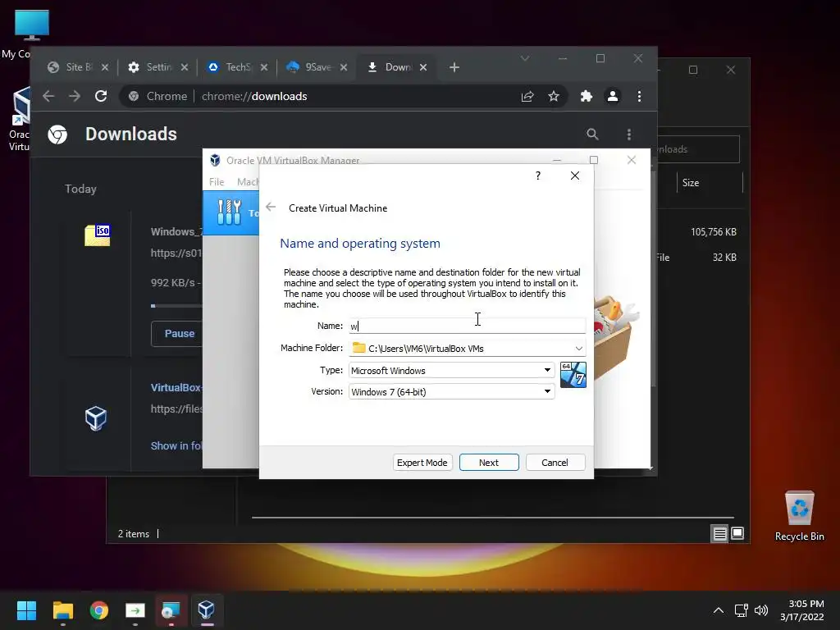This screenshot has height=630, width=840.
Task: Click the Chrome tab search chevron
Action: click(525, 58)
